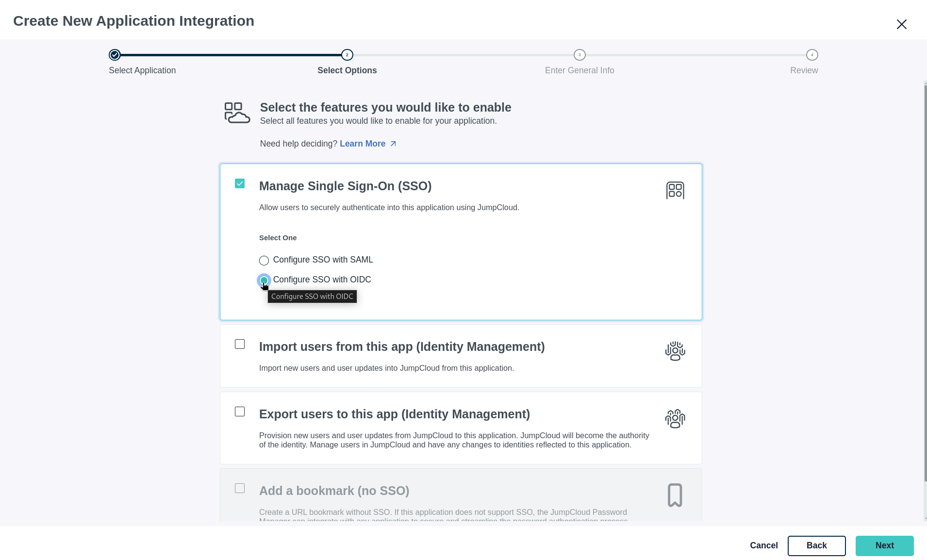Check Add a bookmark (no SSO)
The image size is (927, 560).
tap(240, 488)
